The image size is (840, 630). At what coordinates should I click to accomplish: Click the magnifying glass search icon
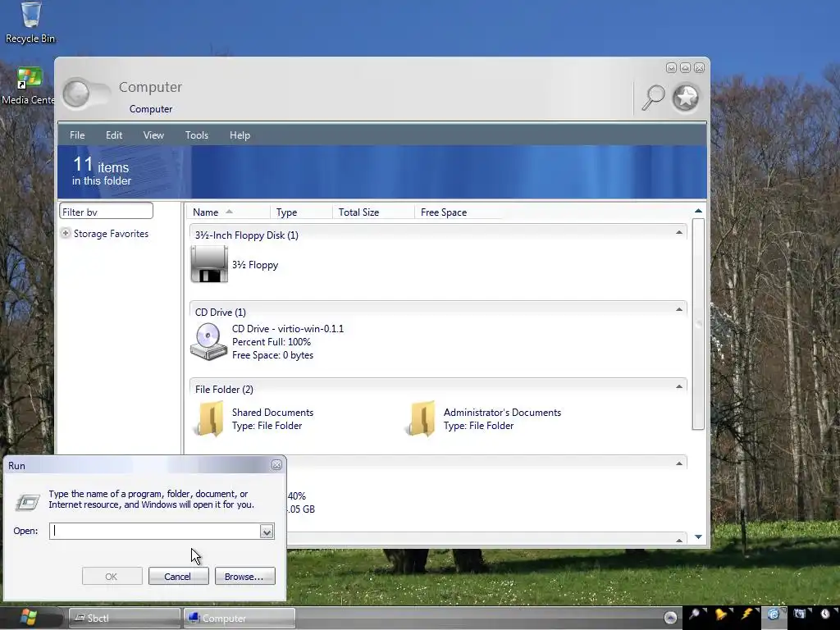653,98
